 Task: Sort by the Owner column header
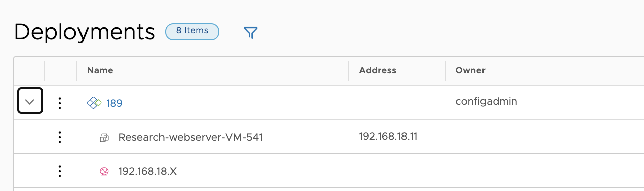click(470, 70)
